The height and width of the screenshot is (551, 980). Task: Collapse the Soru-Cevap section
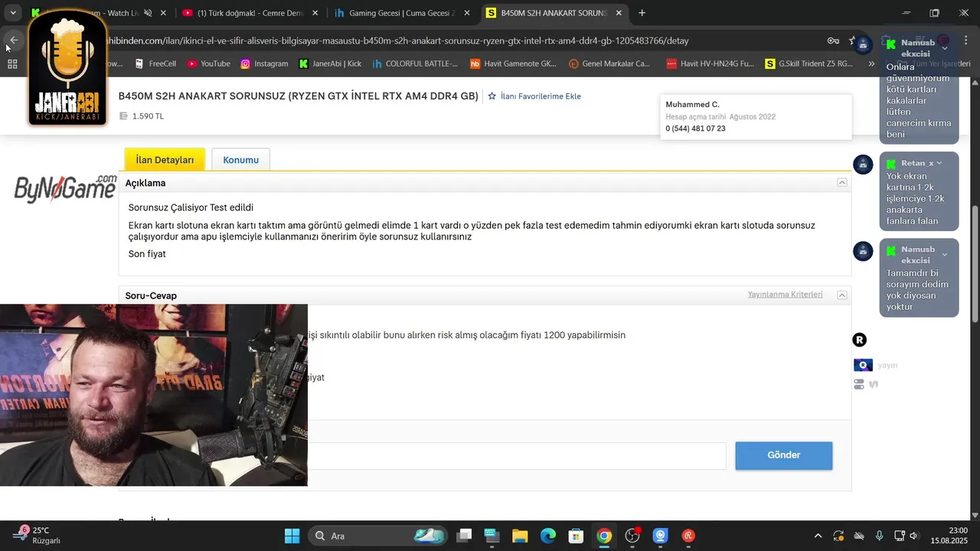pyautogui.click(x=841, y=295)
